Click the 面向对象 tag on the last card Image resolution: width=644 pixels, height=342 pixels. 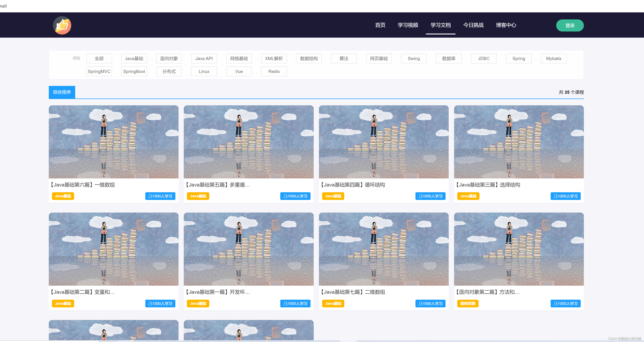[x=468, y=304]
